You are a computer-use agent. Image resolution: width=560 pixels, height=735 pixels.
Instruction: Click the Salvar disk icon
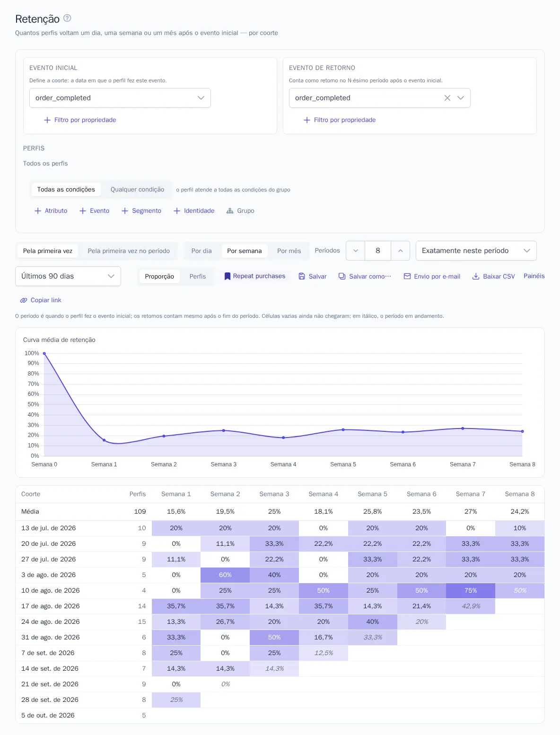[302, 276]
